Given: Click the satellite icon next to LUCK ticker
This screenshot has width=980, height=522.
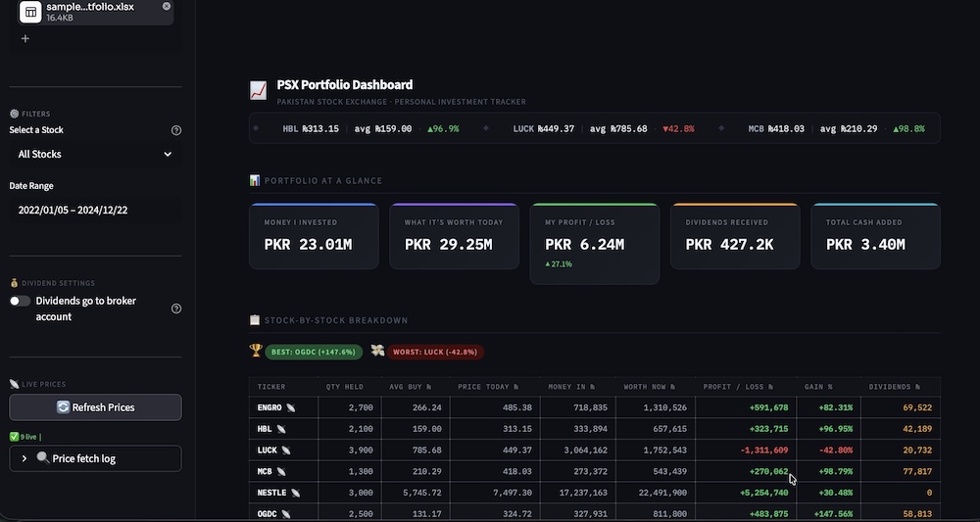Looking at the screenshot, I should click(281, 450).
